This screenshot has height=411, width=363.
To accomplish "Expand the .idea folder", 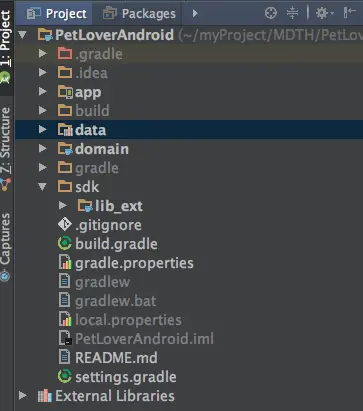I will (x=43, y=72).
